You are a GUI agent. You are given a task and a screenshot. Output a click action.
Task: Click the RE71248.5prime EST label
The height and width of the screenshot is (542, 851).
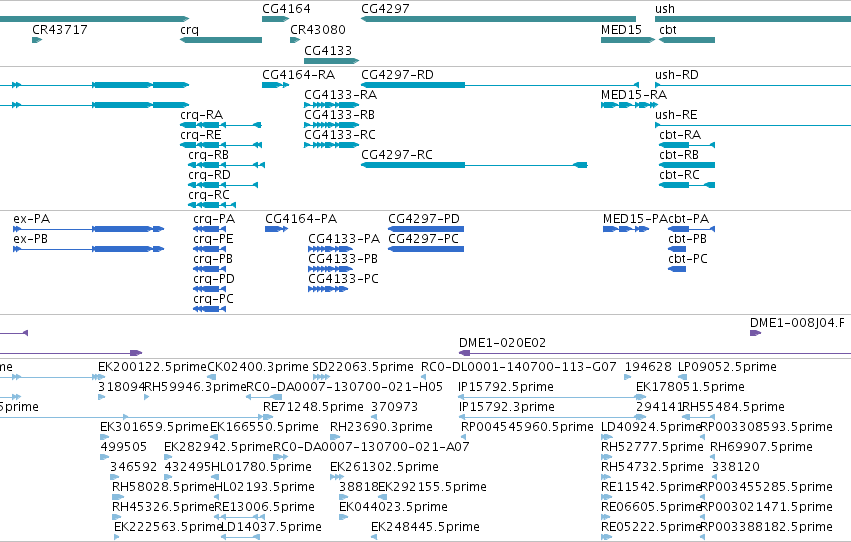[313, 407]
